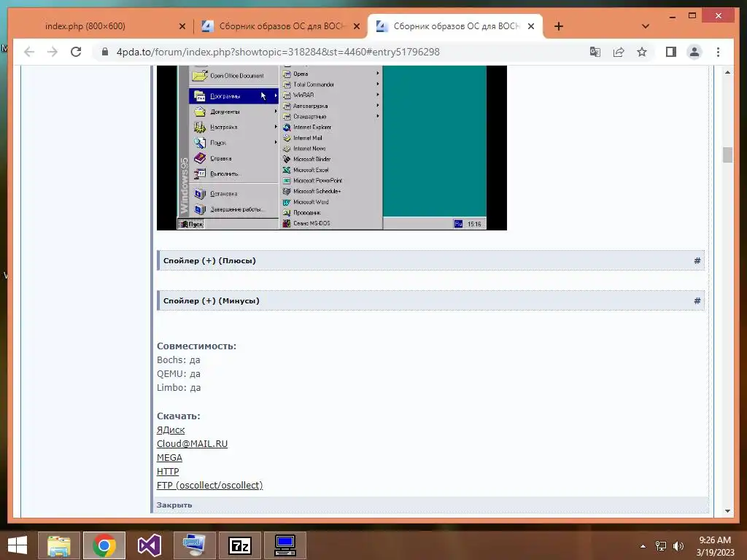Open the computer monitor taskbar app
Screen dimensions: 747x560
[x=285, y=545]
